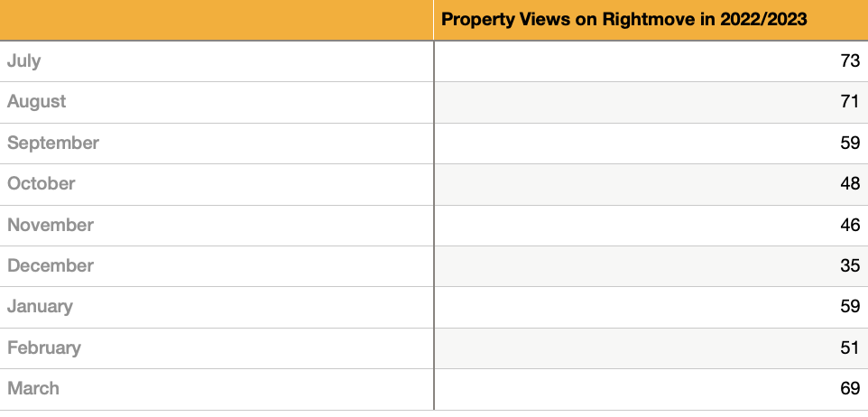This screenshot has width=868, height=417.
Task: Click the empty orange header cell above July
Action: coord(217,20)
